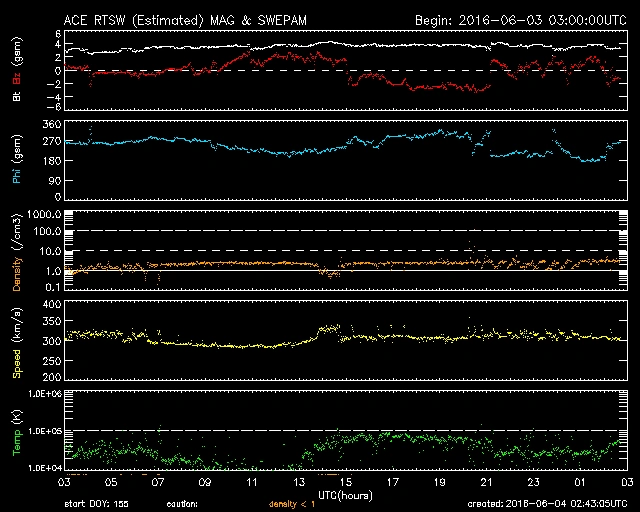The width and height of the screenshot is (640, 512).
Task: Click the '350' speed tick label
Action: [51, 321]
